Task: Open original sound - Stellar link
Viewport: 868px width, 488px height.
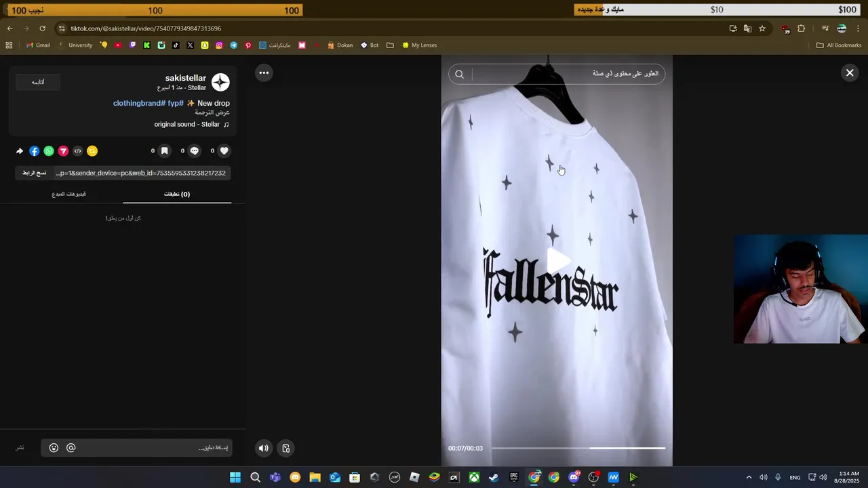Action: 191,125
